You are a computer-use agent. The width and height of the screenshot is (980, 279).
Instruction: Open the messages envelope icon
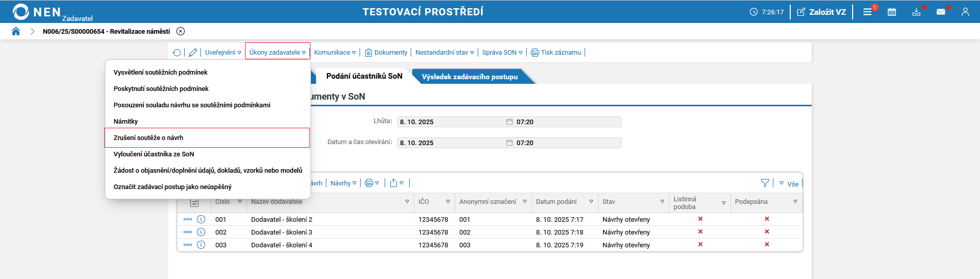(x=941, y=12)
